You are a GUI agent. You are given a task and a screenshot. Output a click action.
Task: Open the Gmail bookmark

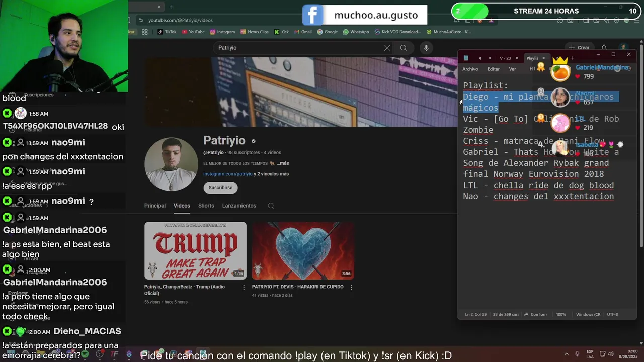(303, 32)
